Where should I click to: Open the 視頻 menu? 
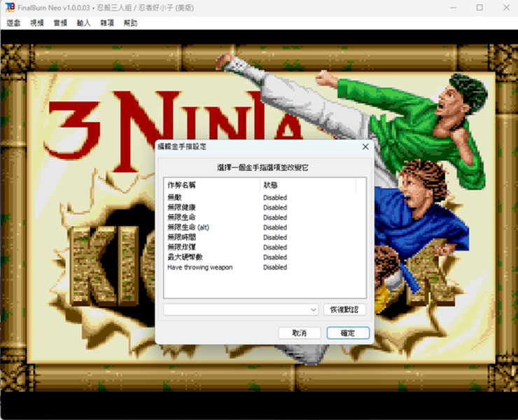point(37,23)
